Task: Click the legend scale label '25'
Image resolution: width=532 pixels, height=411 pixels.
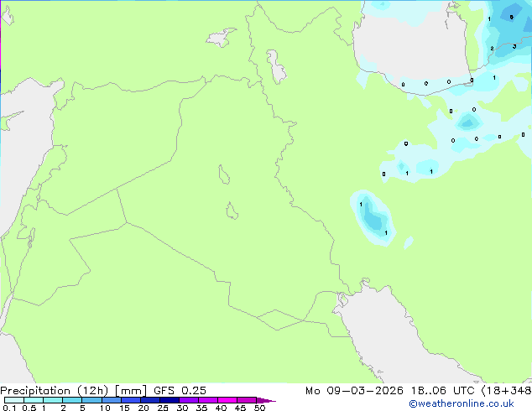Action: point(163,408)
